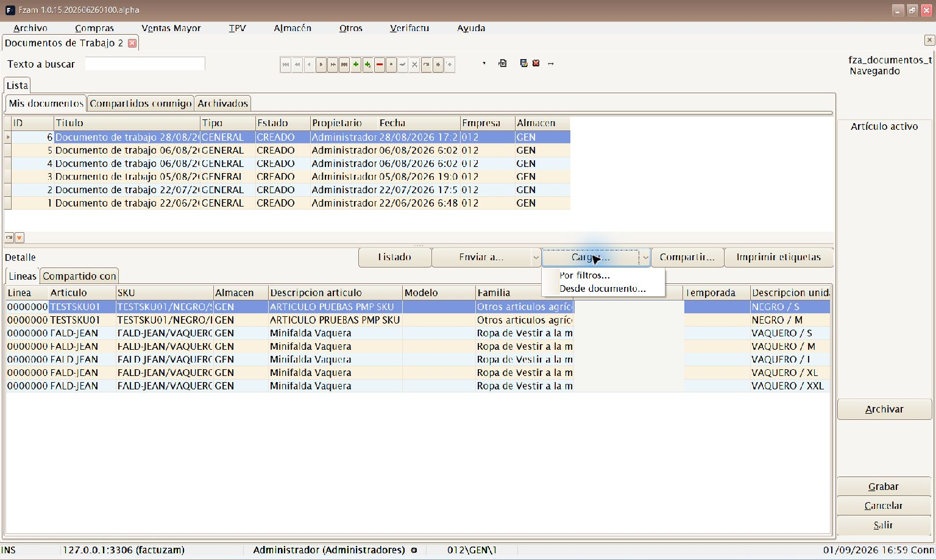Post changes with checkmark icon
The width and height of the screenshot is (936, 560).
pos(403,64)
